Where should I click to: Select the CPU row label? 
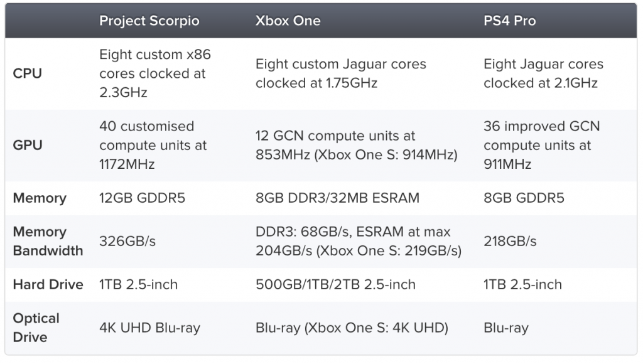[x=28, y=73]
